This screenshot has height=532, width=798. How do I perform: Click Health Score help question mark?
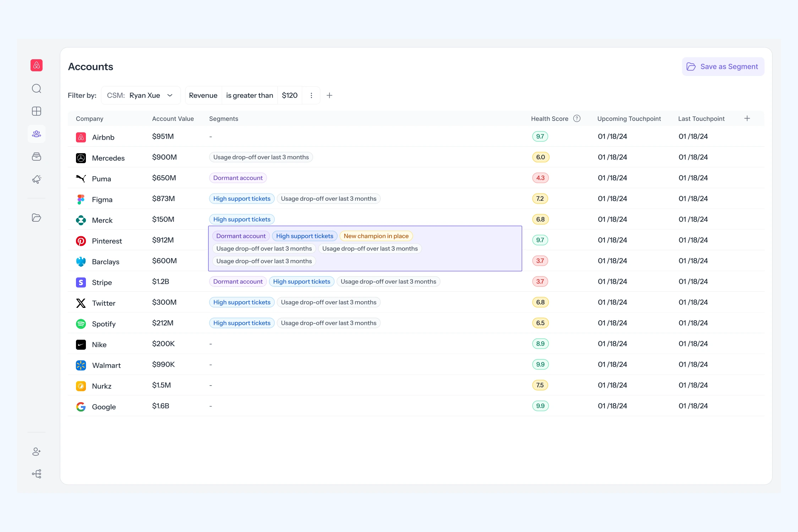click(577, 118)
